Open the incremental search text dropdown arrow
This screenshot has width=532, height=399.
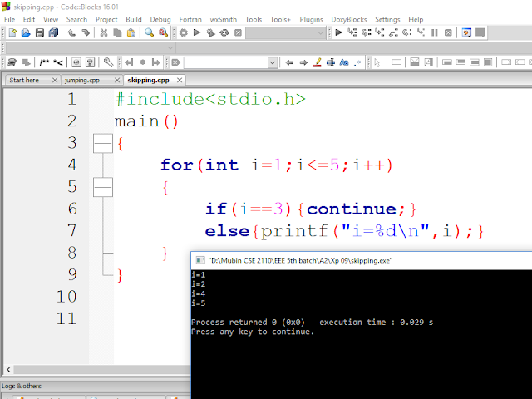[x=273, y=63]
